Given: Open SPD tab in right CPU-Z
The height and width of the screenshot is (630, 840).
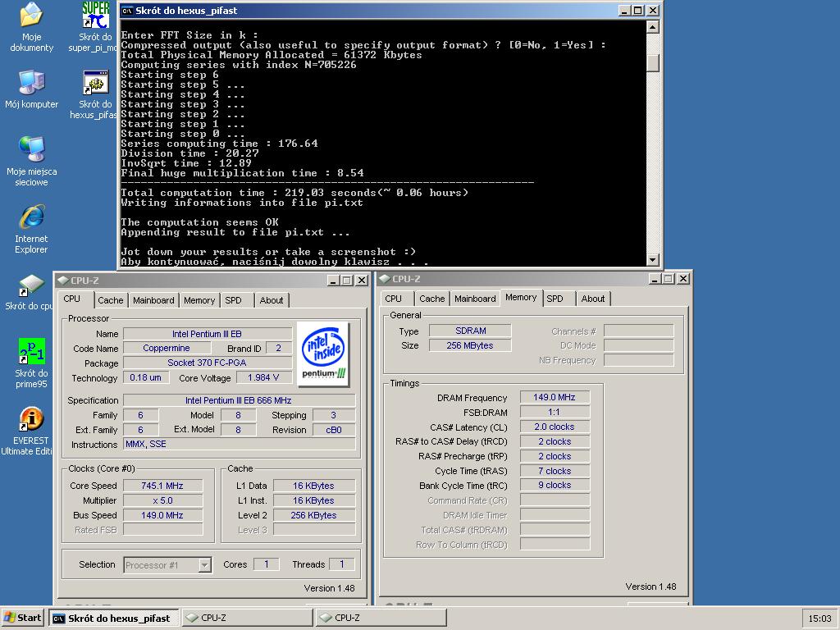Looking at the screenshot, I should 559,299.
